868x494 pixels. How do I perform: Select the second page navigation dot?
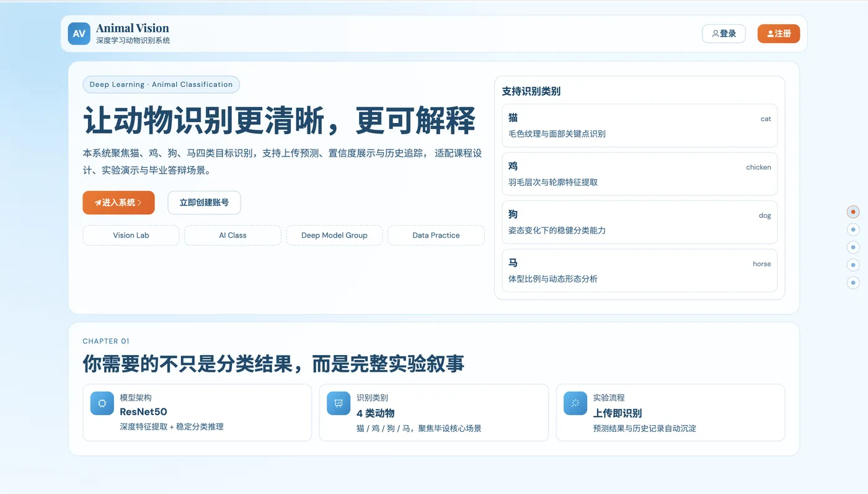(x=852, y=229)
